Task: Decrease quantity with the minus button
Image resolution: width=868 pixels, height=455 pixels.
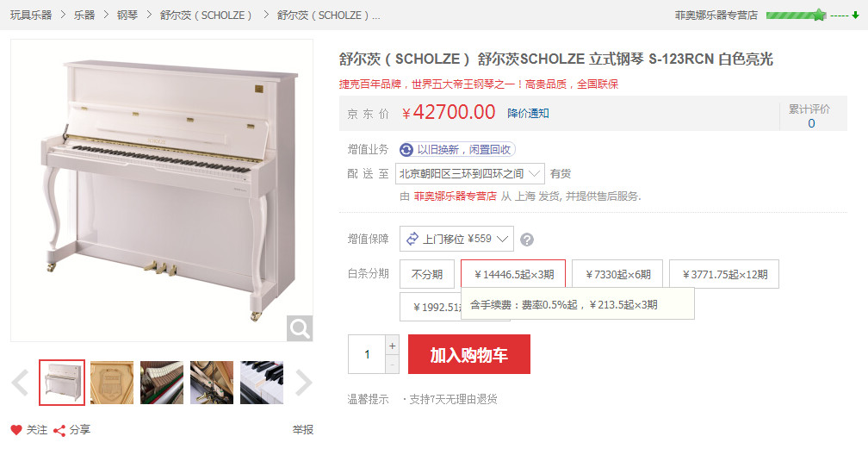Action: click(x=392, y=365)
